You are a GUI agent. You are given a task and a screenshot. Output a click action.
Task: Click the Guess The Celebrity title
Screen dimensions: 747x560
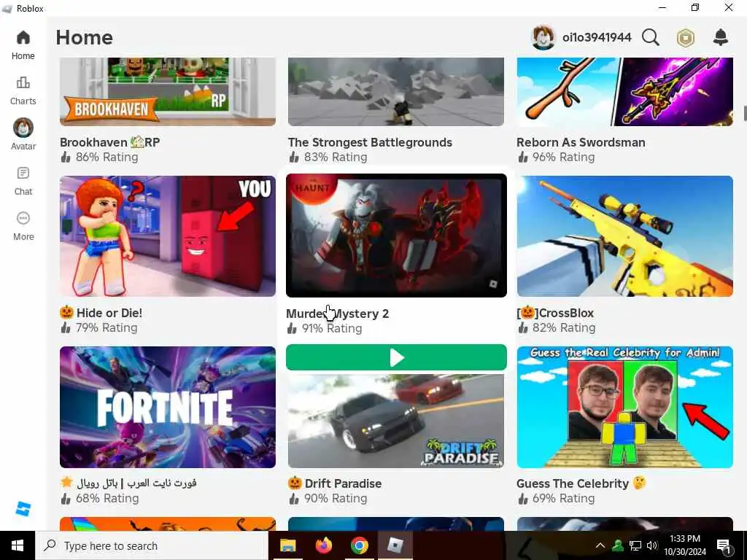[581, 483]
